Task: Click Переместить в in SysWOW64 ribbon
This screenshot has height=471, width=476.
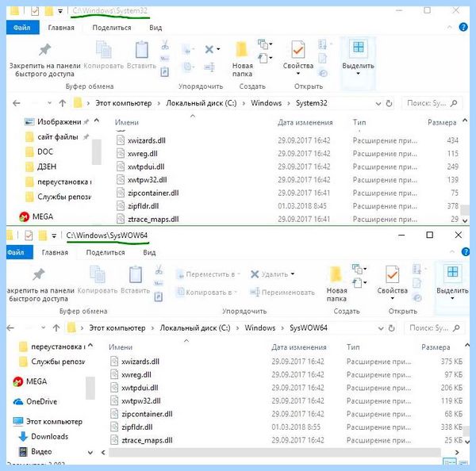Action: click(209, 274)
